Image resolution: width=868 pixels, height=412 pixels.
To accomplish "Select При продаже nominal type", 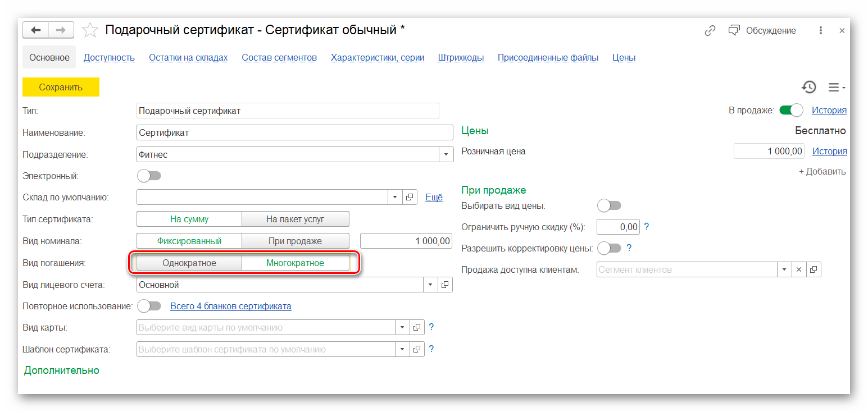I will coord(296,241).
